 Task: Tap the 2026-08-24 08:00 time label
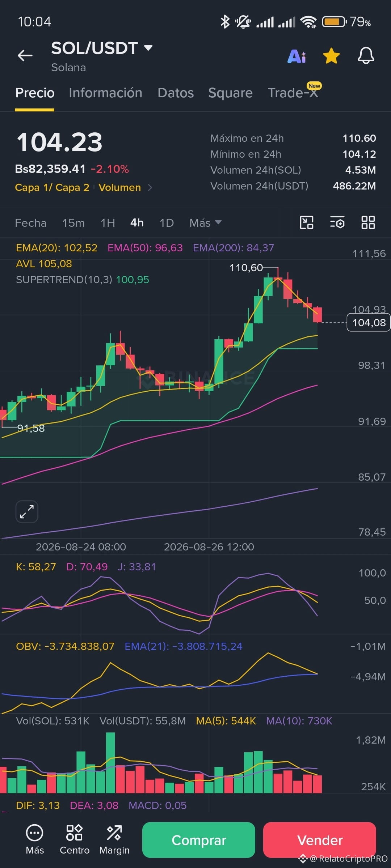tap(81, 547)
